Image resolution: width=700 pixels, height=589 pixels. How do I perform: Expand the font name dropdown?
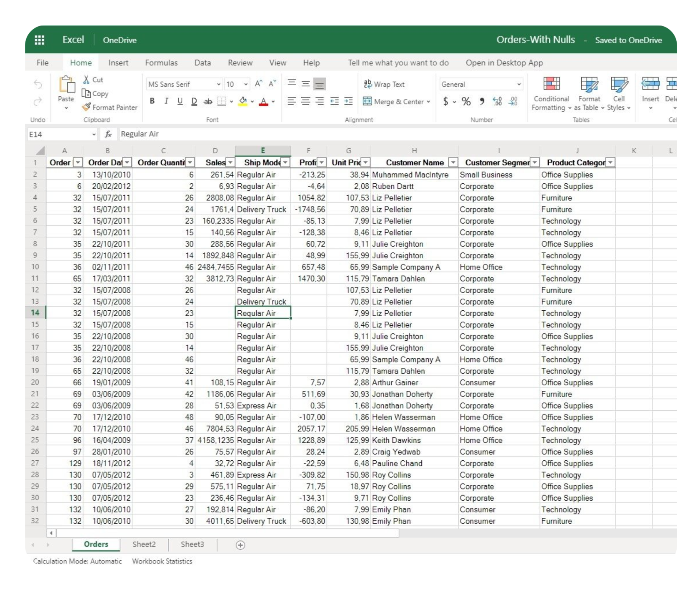[x=218, y=84]
